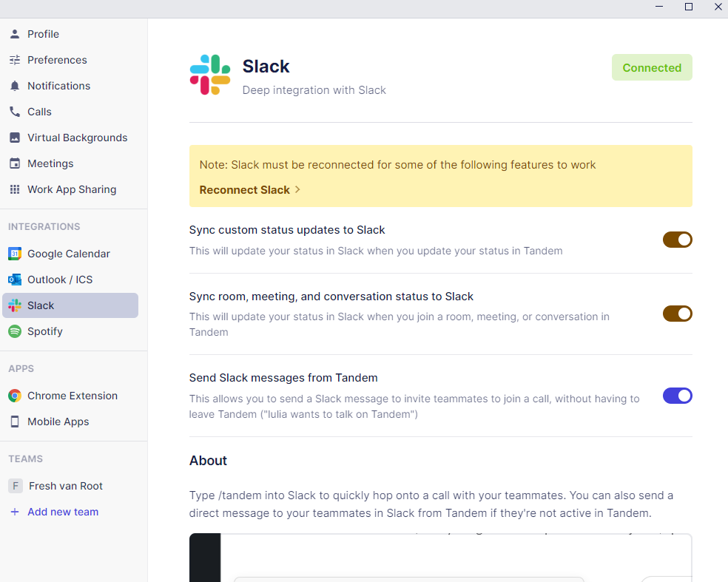Click the Spotify icon in Integrations
The width and height of the screenshot is (728, 582).
(x=15, y=331)
